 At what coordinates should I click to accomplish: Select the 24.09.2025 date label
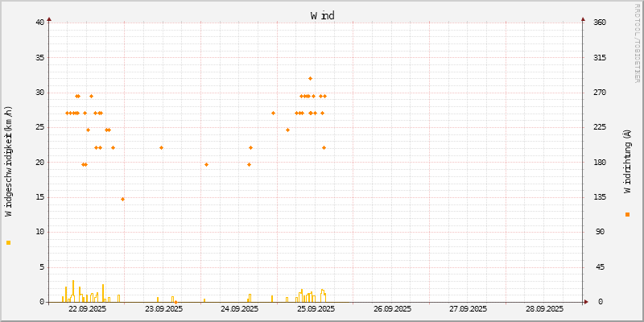coord(239,309)
